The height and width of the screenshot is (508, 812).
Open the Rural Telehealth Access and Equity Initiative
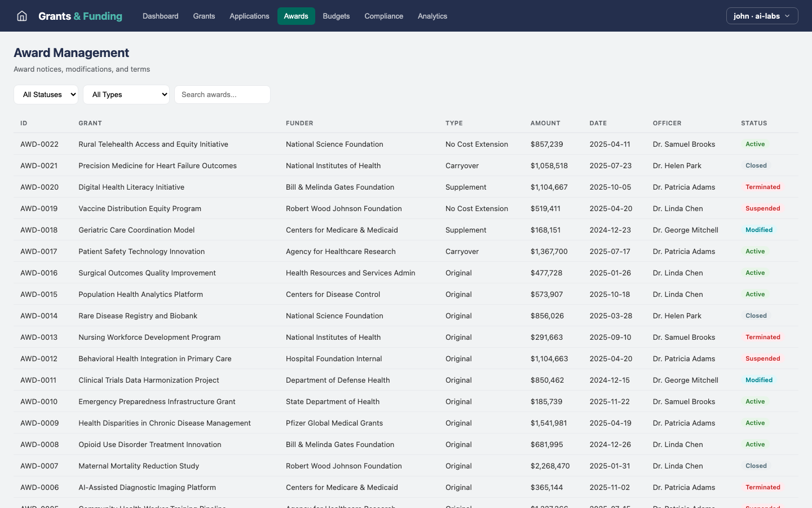point(153,144)
